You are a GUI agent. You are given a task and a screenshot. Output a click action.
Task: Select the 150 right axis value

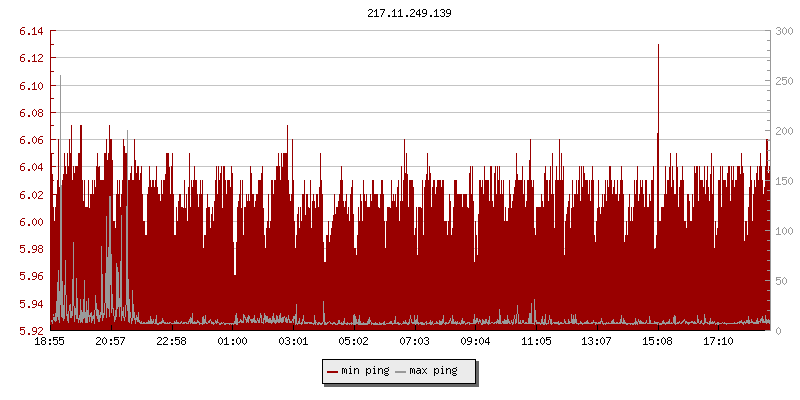784,181
